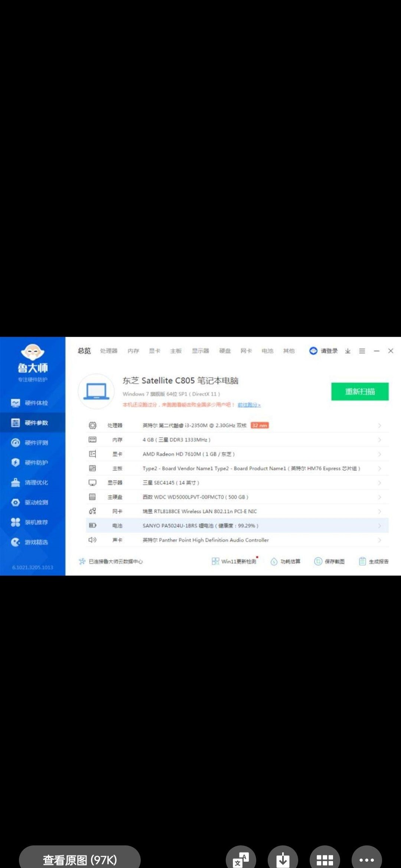The width and height of the screenshot is (401, 868).
Task: Click the 网卡 network icon
Action: click(92, 511)
